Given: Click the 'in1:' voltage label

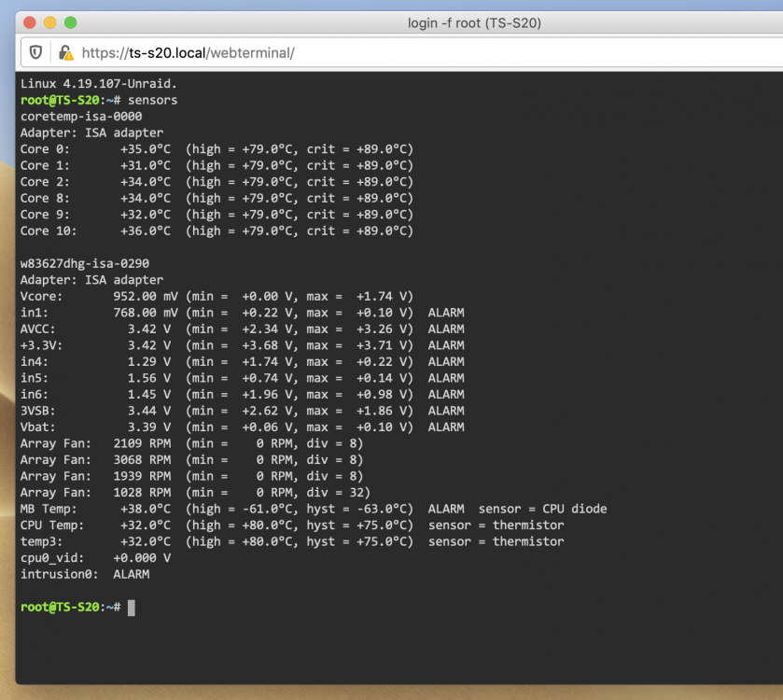Looking at the screenshot, I should [x=35, y=313].
